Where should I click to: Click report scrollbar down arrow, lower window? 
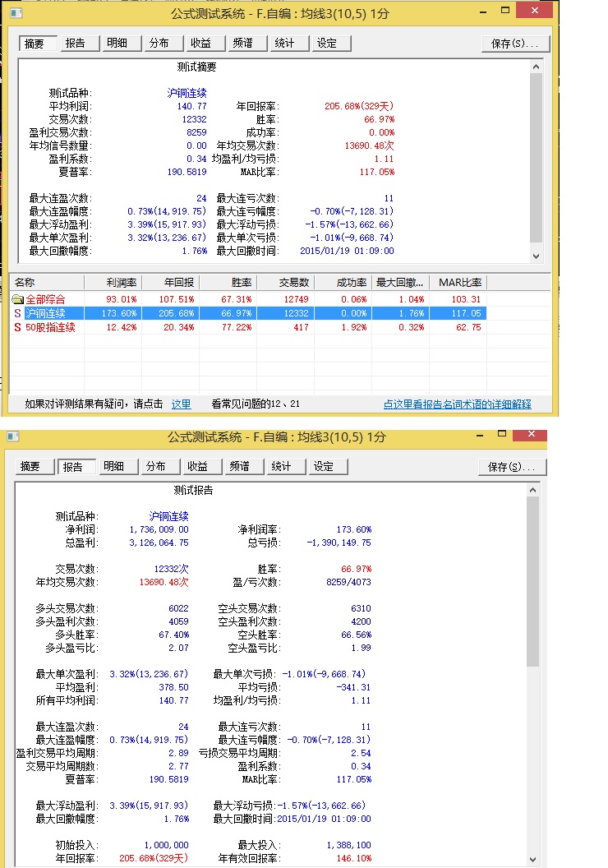pyautogui.click(x=532, y=860)
